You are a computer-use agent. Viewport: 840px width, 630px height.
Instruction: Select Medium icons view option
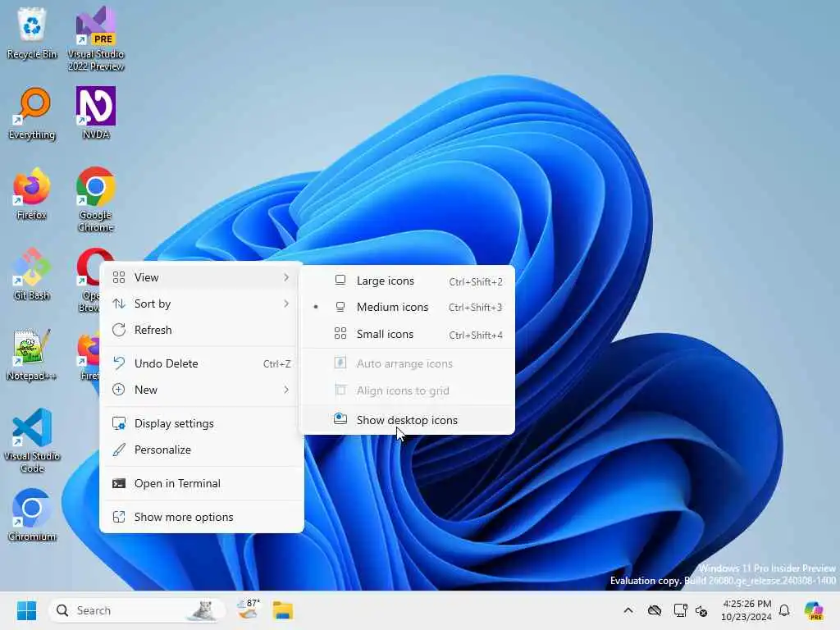[407, 308]
